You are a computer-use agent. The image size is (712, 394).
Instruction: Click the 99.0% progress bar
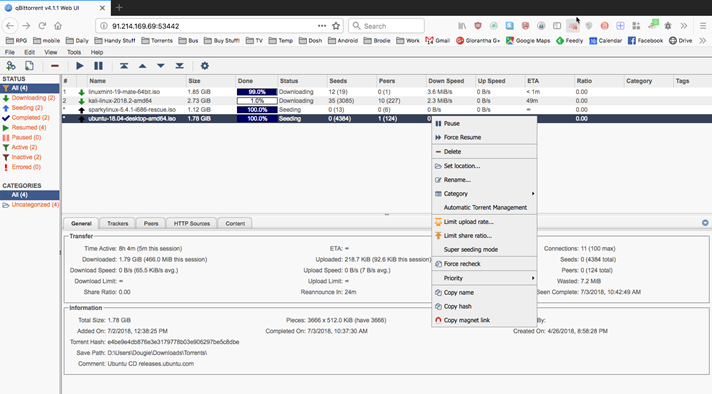pos(257,92)
